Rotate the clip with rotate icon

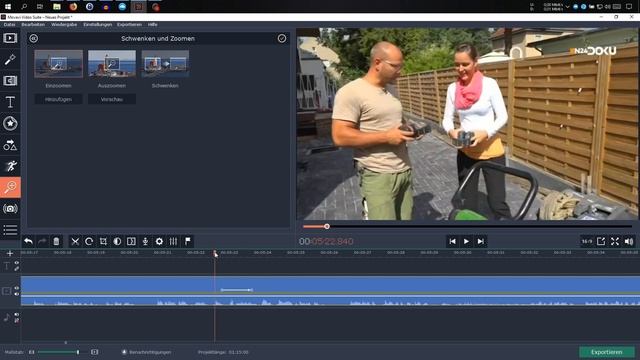click(x=89, y=241)
